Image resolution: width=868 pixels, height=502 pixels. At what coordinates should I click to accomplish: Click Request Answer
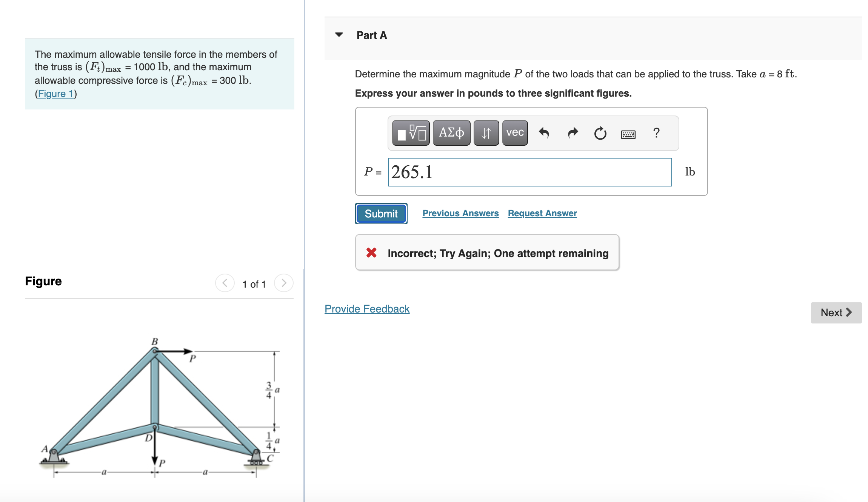coord(542,213)
